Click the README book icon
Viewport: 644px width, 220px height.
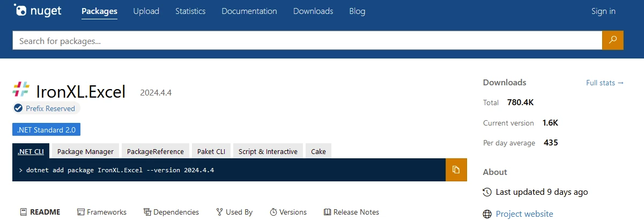(23, 212)
